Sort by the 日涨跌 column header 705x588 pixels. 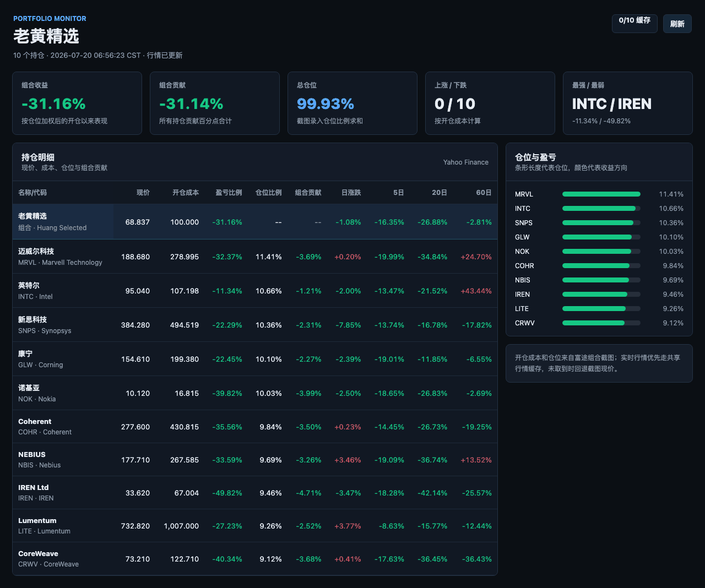point(351,193)
